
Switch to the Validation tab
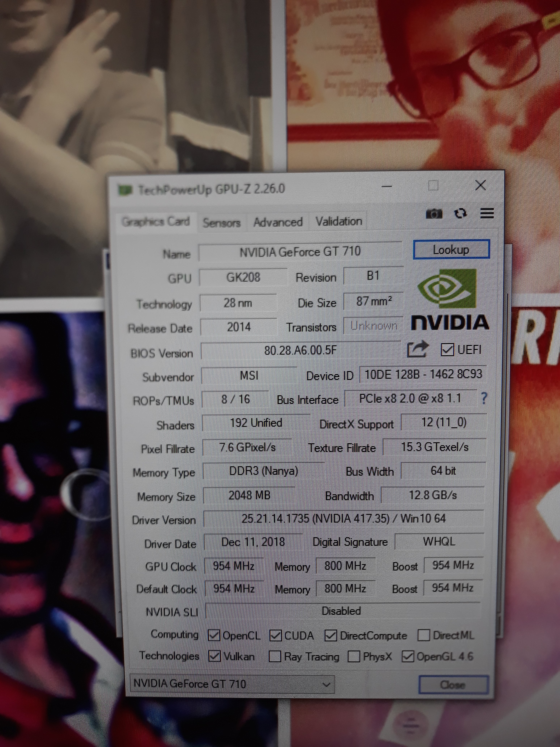[339, 221]
